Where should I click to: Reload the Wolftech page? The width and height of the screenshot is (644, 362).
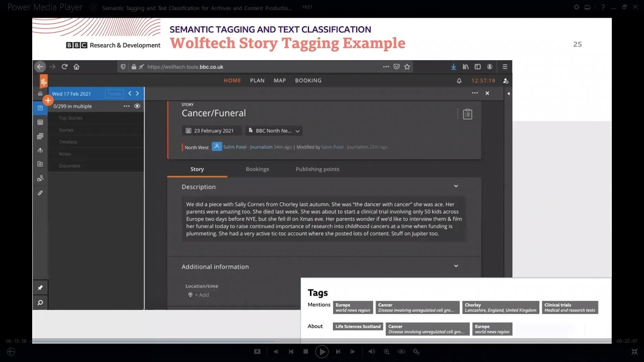pos(64,66)
